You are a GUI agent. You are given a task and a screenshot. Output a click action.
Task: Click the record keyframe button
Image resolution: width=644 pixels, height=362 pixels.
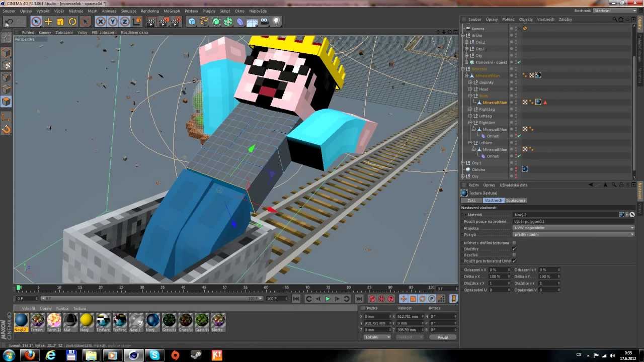pyautogui.click(x=372, y=299)
